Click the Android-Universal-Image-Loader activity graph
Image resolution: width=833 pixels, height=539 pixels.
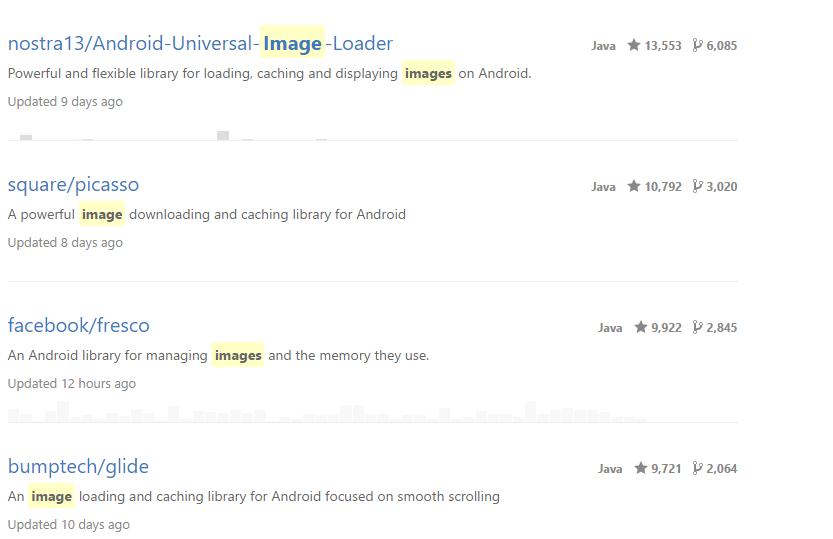pos(170,135)
